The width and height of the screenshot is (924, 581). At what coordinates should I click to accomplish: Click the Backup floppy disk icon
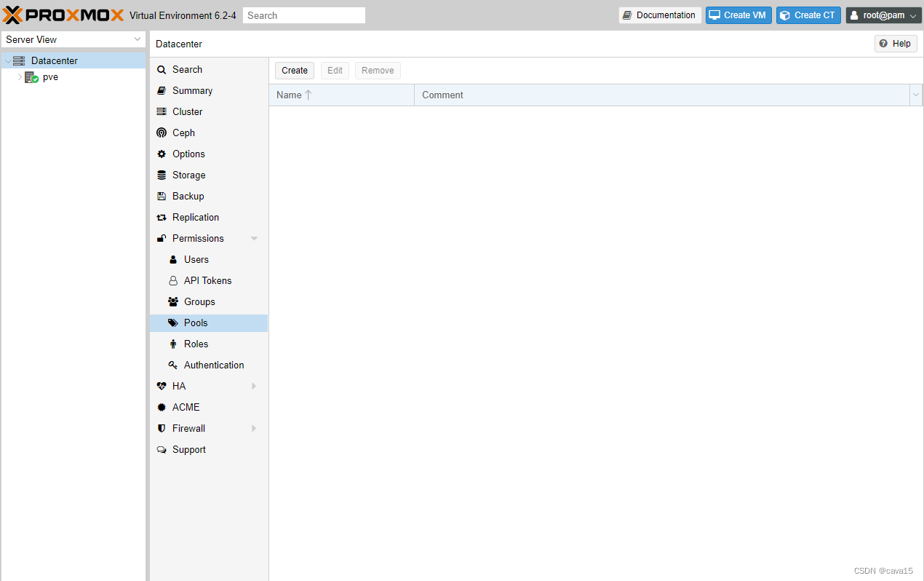162,197
